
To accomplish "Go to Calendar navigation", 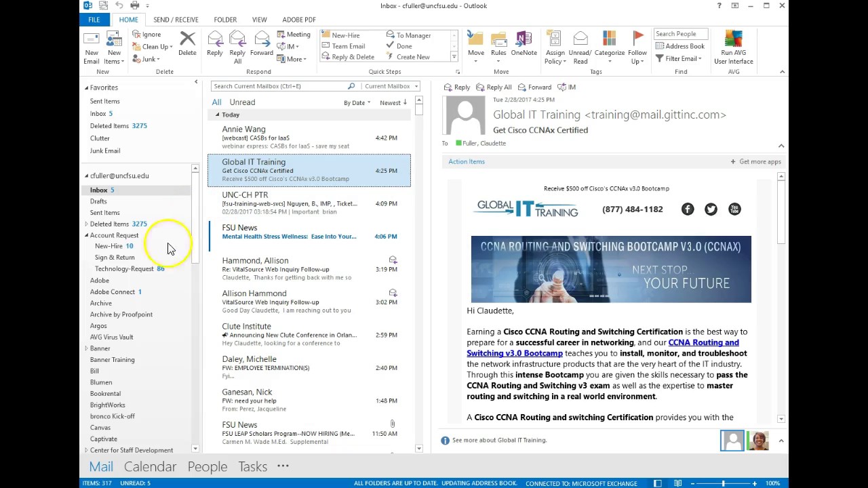I will (150, 466).
